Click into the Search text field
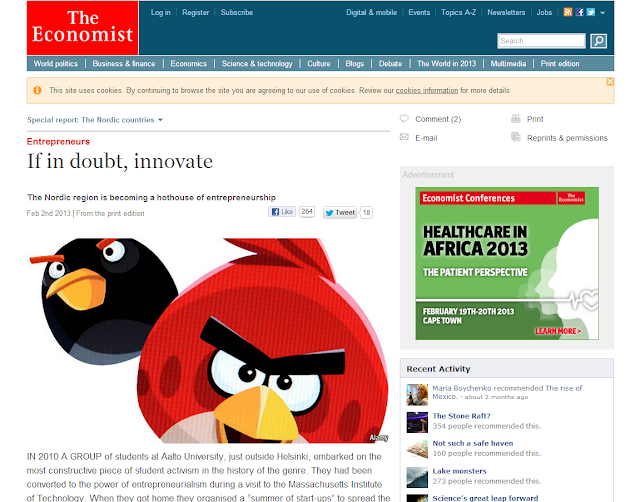The height and width of the screenshot is (502, 640). (541, 41)
